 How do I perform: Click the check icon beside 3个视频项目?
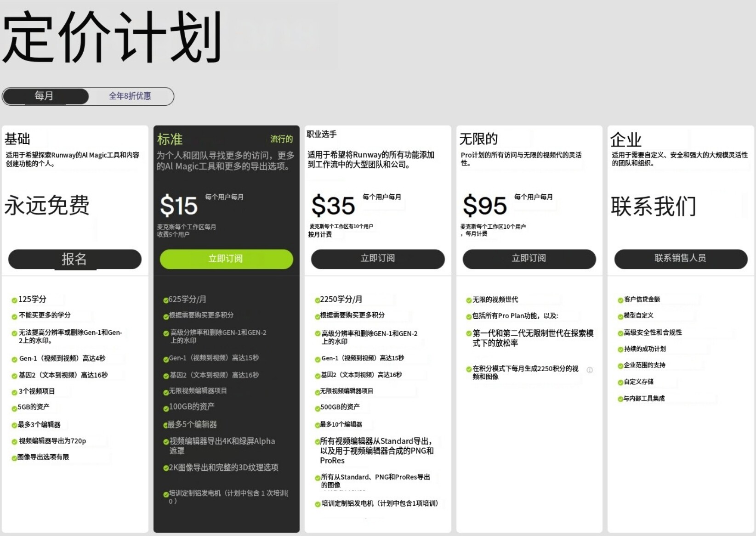click(14, 392)
